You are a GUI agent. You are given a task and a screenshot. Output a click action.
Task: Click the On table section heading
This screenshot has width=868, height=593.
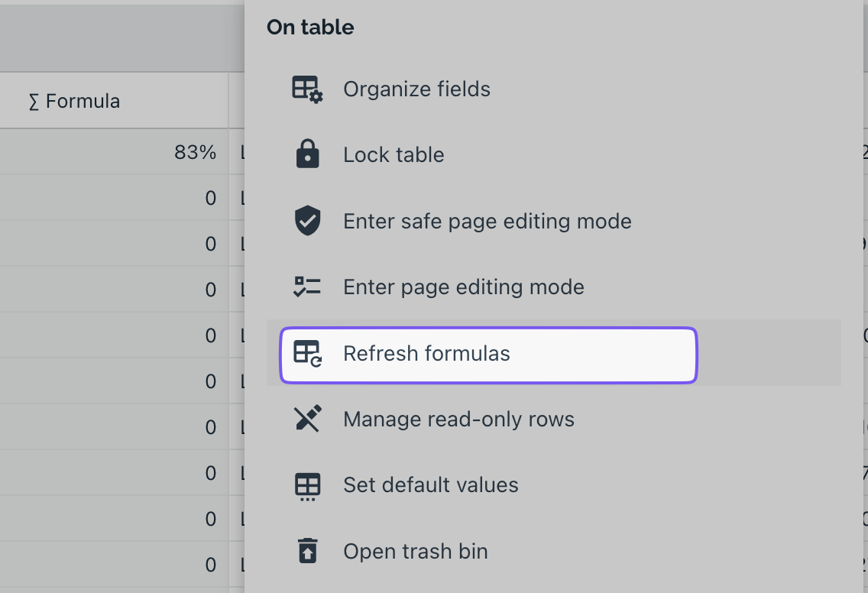[x=310, y=28]
